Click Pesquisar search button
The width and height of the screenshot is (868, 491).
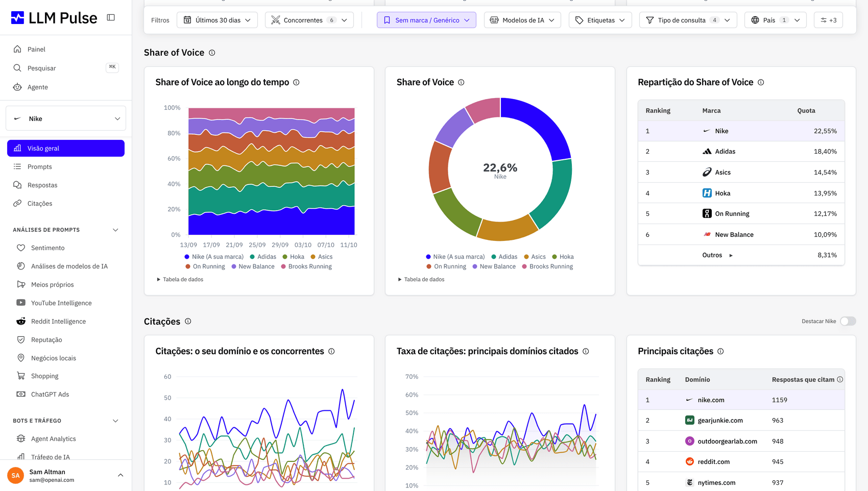click(x=66, y=68)
